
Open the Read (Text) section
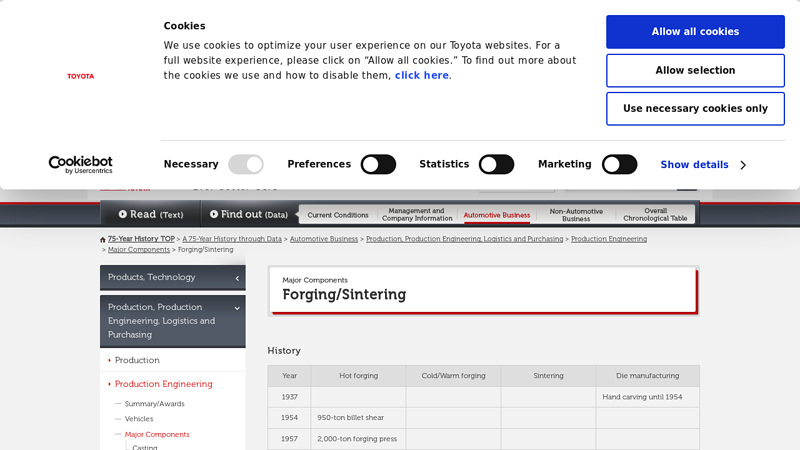150,214
